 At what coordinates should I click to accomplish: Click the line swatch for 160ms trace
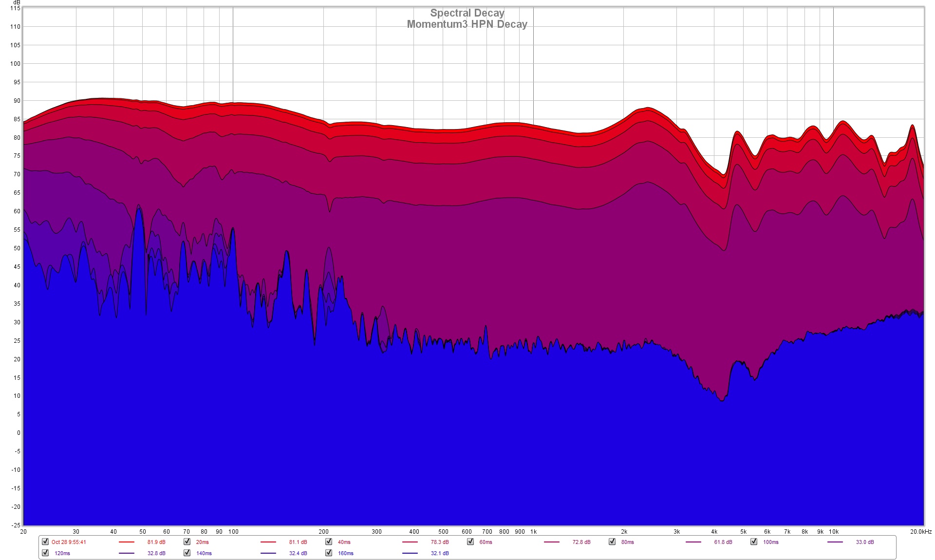(x=410, y=553)
